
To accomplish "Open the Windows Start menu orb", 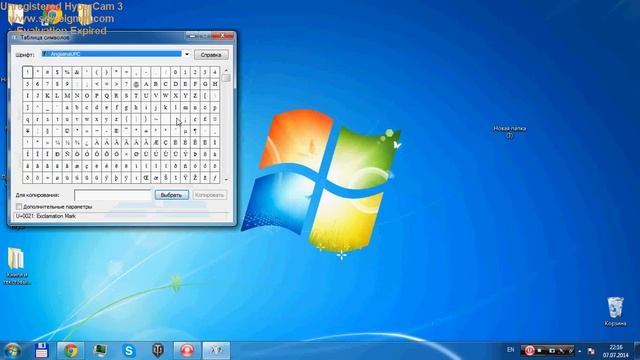I will [x=13, y=351].
